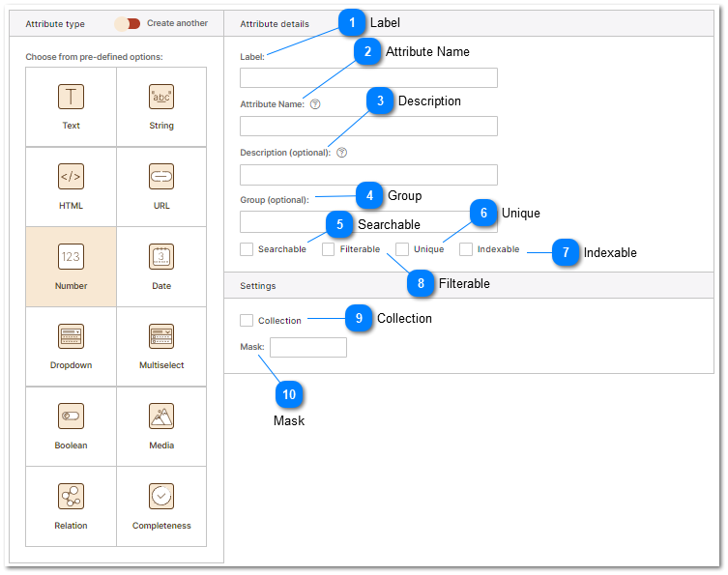Screen dimensions: 728x575
Task: Select the Text attribute type icon
Action: click(x=71, y=97)
